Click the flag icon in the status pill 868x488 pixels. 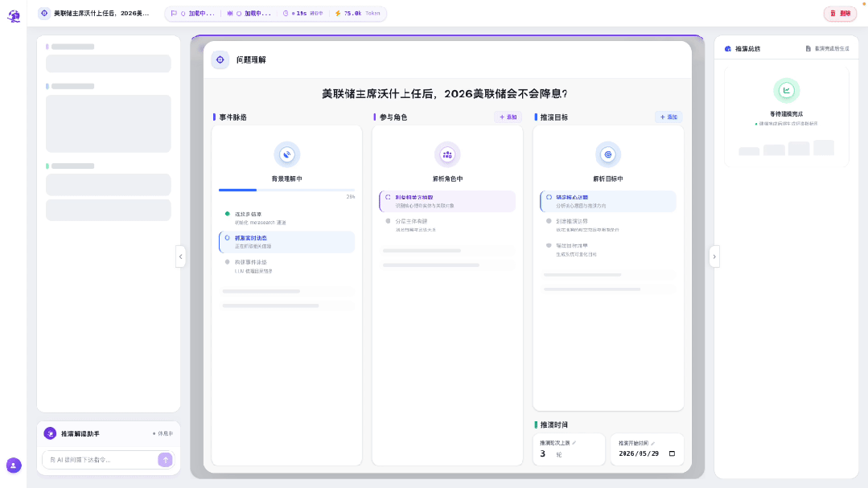[174, 14]
